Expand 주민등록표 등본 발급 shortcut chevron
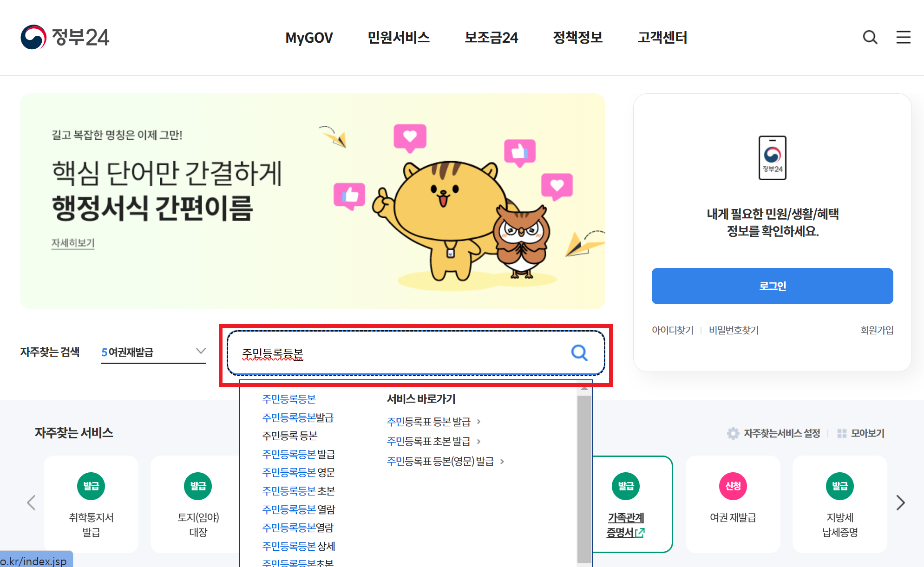924x567 pixels. click(479, 422)
